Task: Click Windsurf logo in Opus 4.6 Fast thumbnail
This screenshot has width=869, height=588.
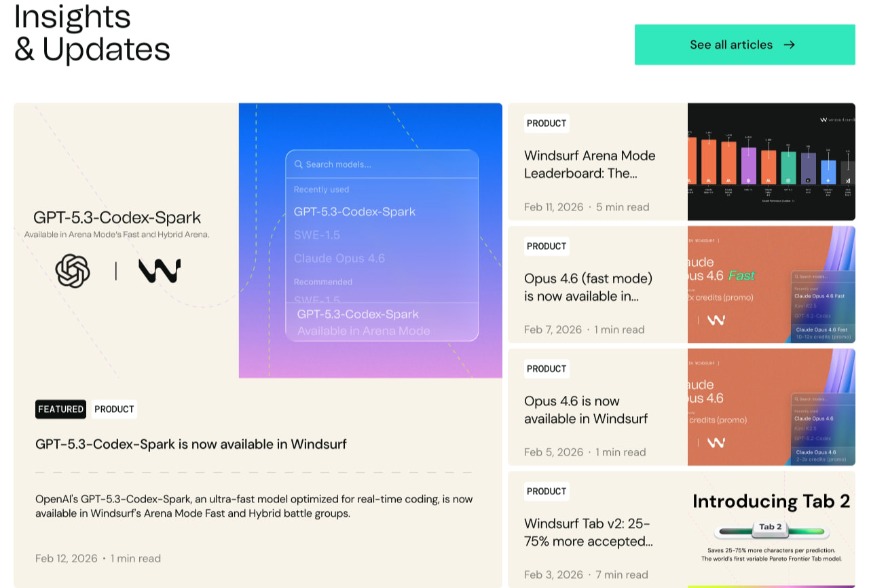Action: point(716,319)
